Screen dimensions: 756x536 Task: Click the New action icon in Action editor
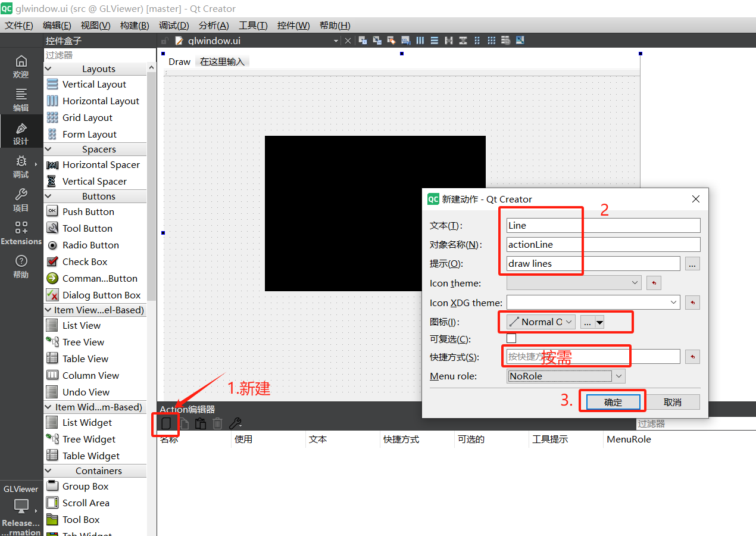click(x=167, y=423)
